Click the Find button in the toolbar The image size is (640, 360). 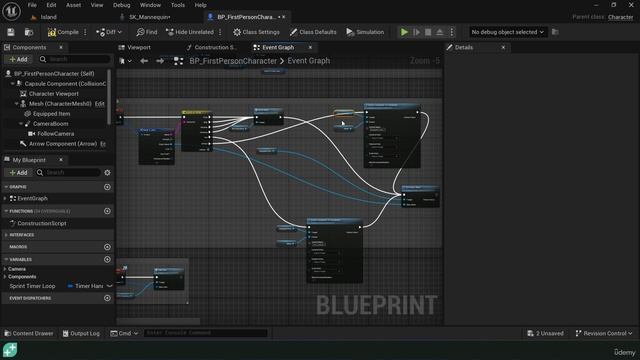click(147, 32)
